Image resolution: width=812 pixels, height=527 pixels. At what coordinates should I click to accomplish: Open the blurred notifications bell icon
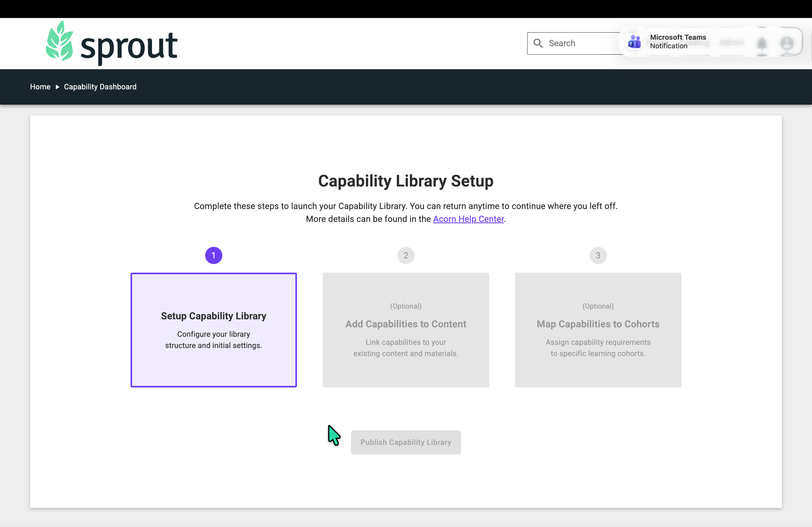click(x=762, y=44)
